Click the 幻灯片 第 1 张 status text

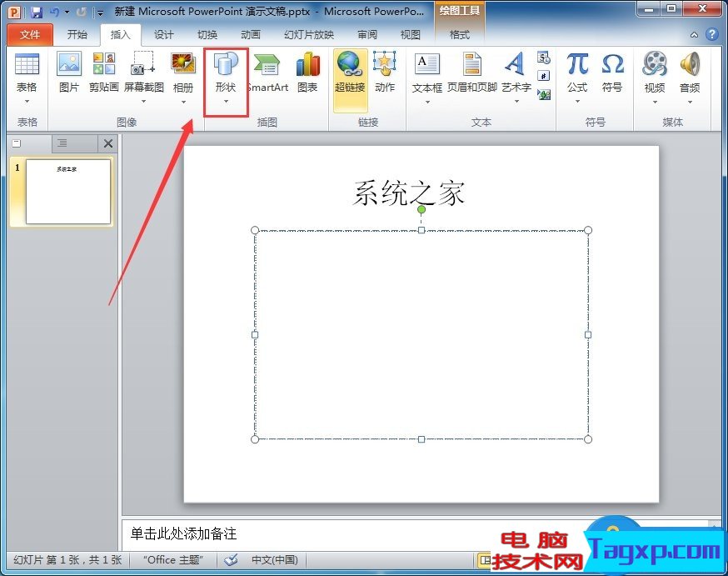click(67, 559)
